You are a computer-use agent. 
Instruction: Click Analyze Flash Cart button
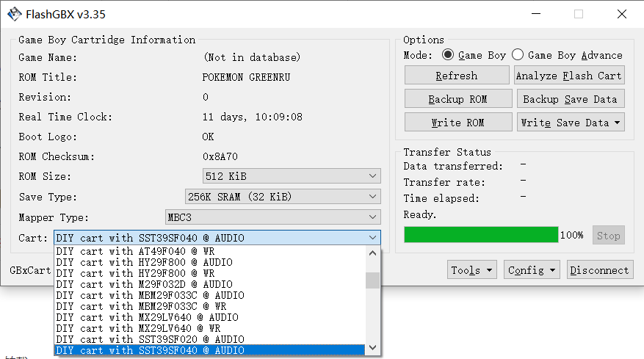569,76
